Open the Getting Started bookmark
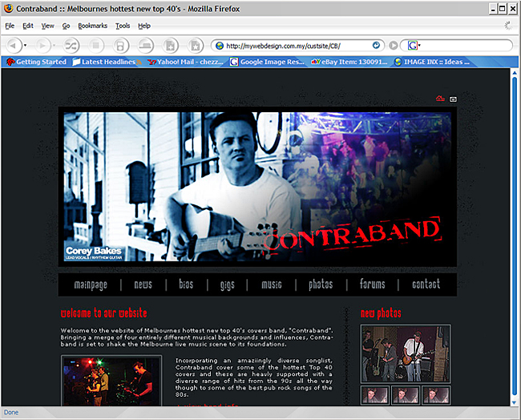The width and height of the screenshot is (521, 420). [x=36, y=62]
